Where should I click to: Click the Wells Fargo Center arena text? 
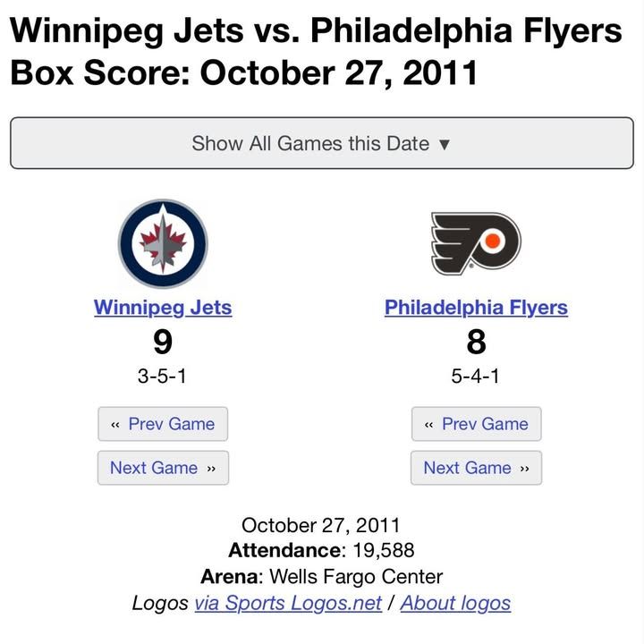(x=355, y=577)
